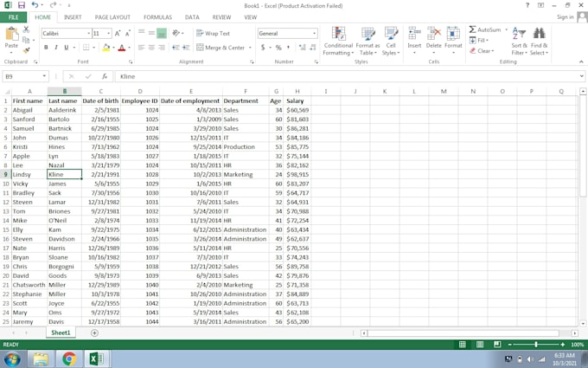Apply Comma Style format
588x368 pixels.
(288, 48)
